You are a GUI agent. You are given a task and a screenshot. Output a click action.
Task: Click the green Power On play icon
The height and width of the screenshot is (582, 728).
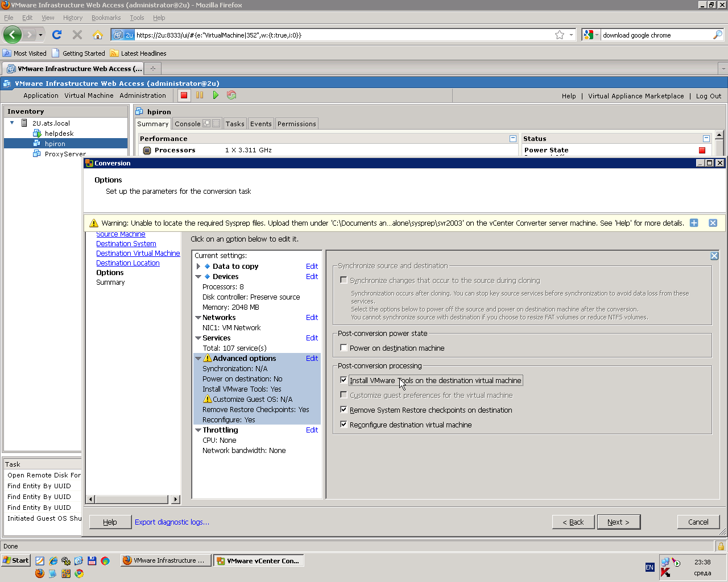pyautogui.click(x=216, y=95)
